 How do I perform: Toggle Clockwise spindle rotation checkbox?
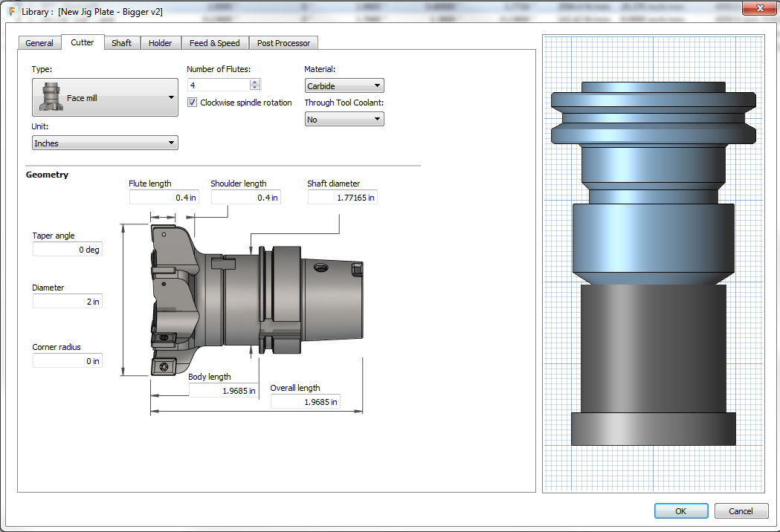192,103
